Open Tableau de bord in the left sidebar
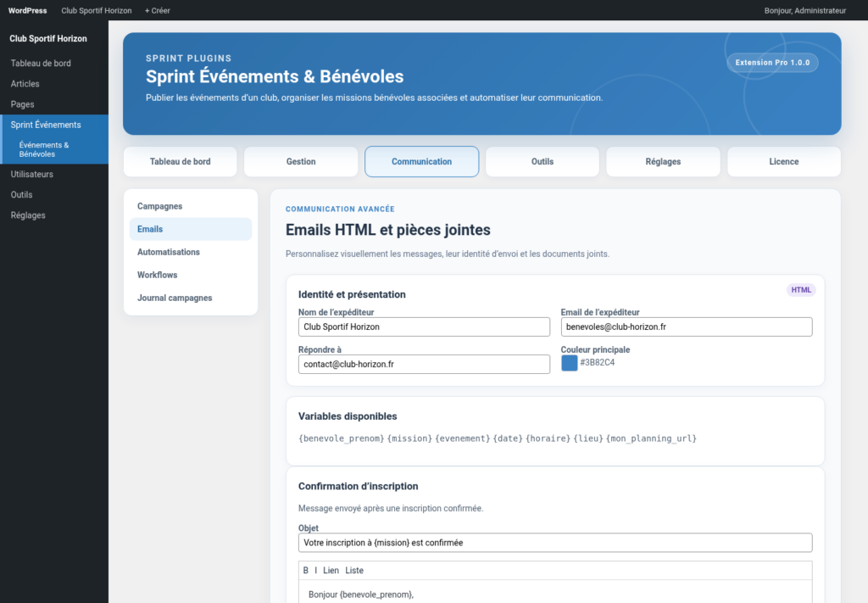 click(54, 63)
